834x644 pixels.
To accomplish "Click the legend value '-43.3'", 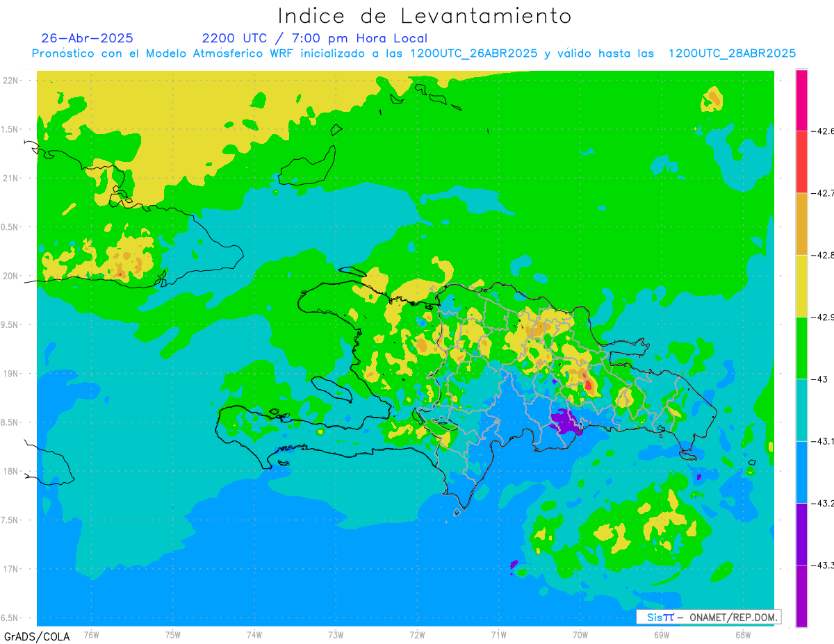I will click(823, 565).
